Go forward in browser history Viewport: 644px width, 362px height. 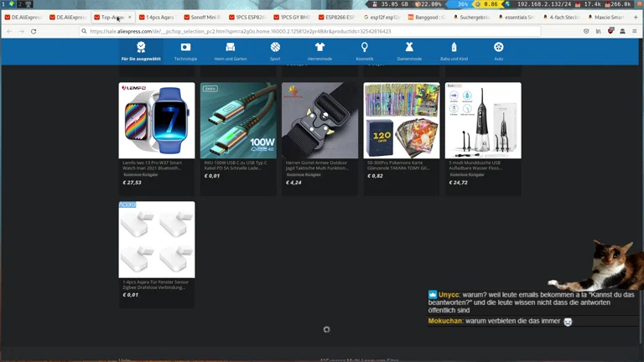(21, 31)
